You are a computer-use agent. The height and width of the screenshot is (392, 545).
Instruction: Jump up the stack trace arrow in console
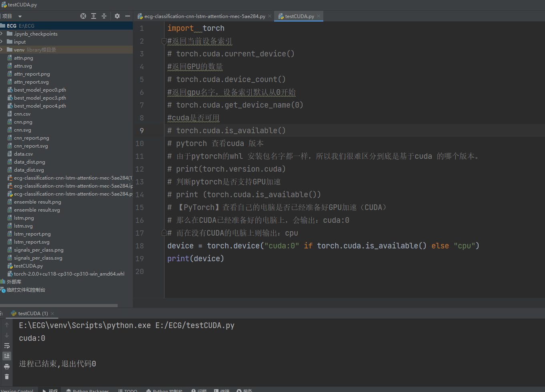pos(7,325)
